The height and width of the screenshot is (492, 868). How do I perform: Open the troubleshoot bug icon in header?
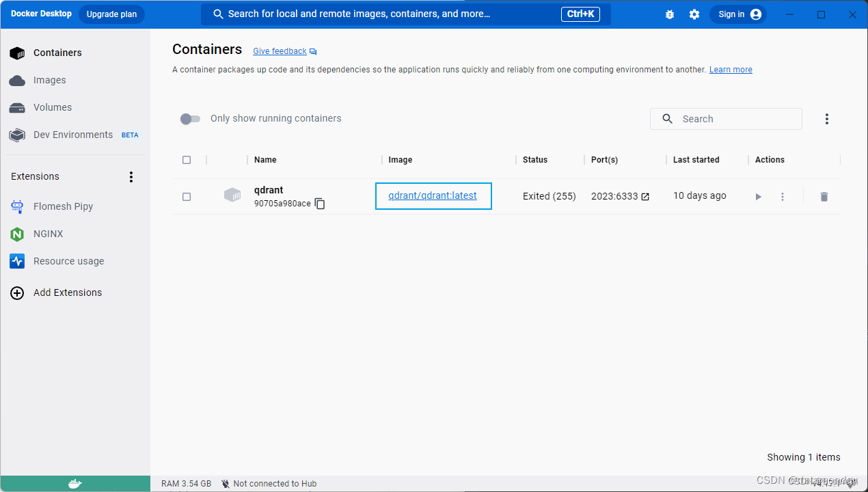pos(670,14)
